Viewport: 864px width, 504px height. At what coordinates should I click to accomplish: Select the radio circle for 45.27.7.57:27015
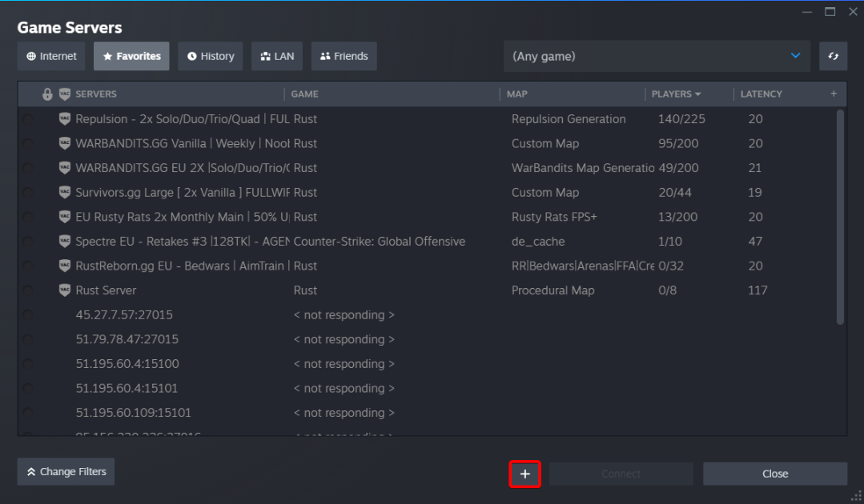pos(28,315)
